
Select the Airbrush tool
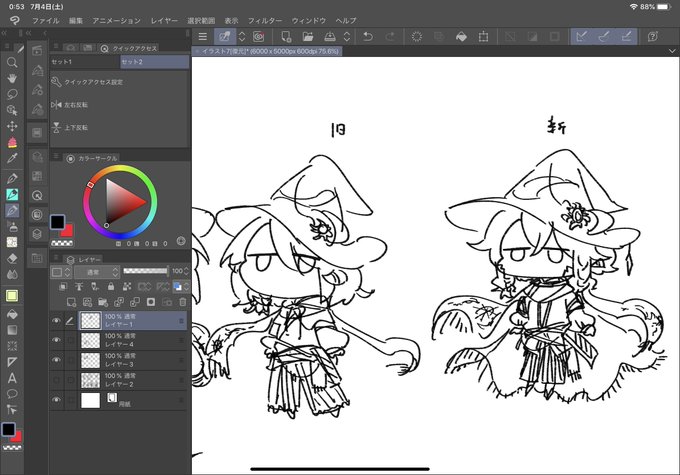[12, 226]
